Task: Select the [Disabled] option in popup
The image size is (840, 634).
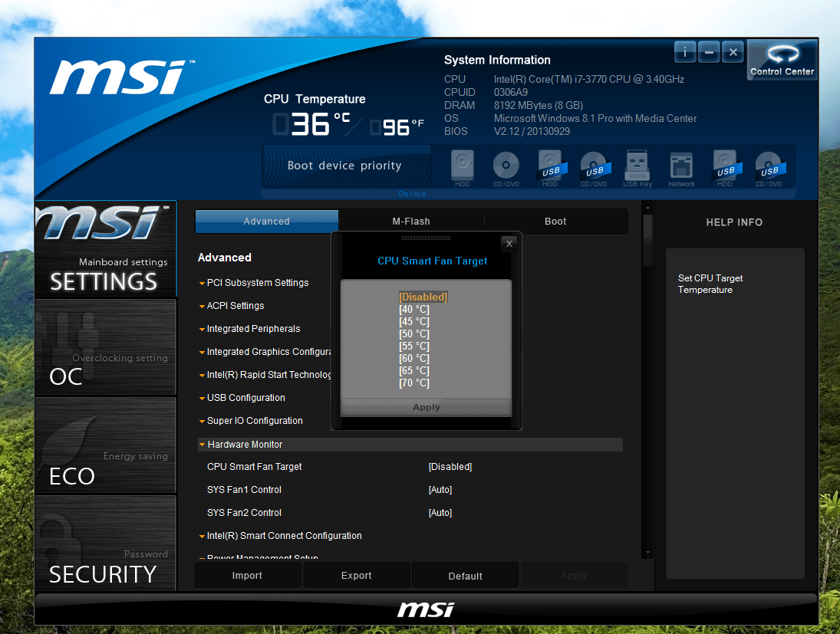Action: tap(423, 297)
